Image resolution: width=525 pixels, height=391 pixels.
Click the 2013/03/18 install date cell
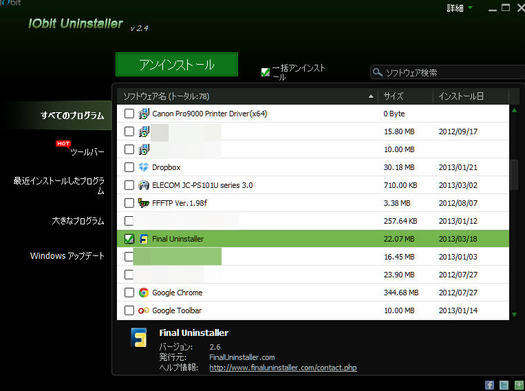458,239
